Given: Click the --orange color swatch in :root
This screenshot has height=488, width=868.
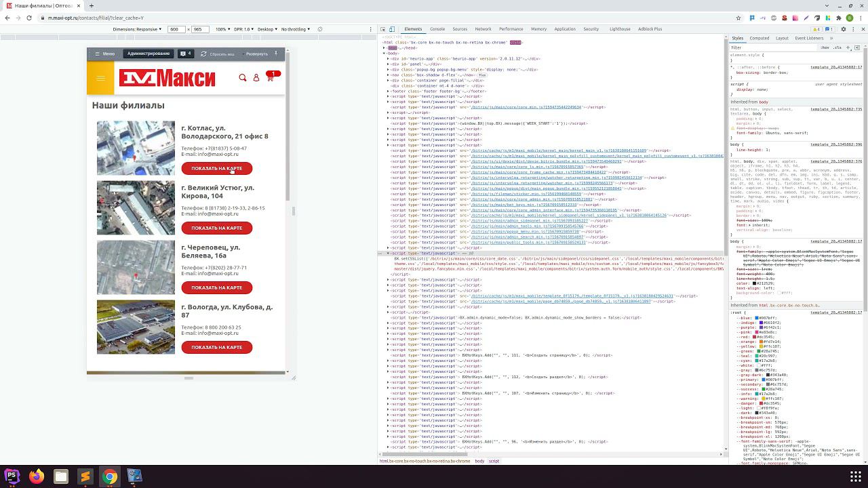Looking at the screenshot, I should [x=762, y=342].
